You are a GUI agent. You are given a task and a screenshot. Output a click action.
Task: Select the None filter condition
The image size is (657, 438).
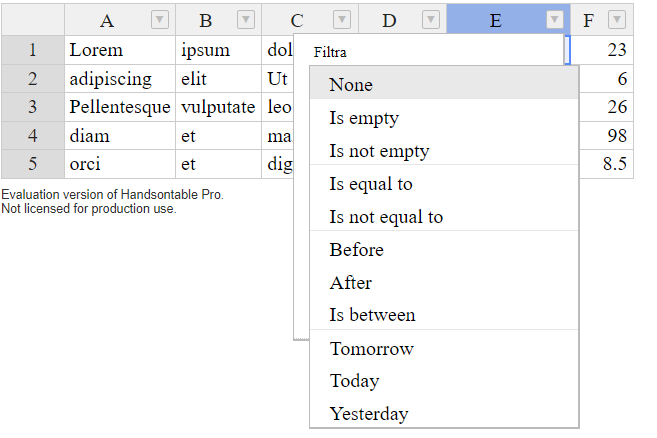pos(444,85)
